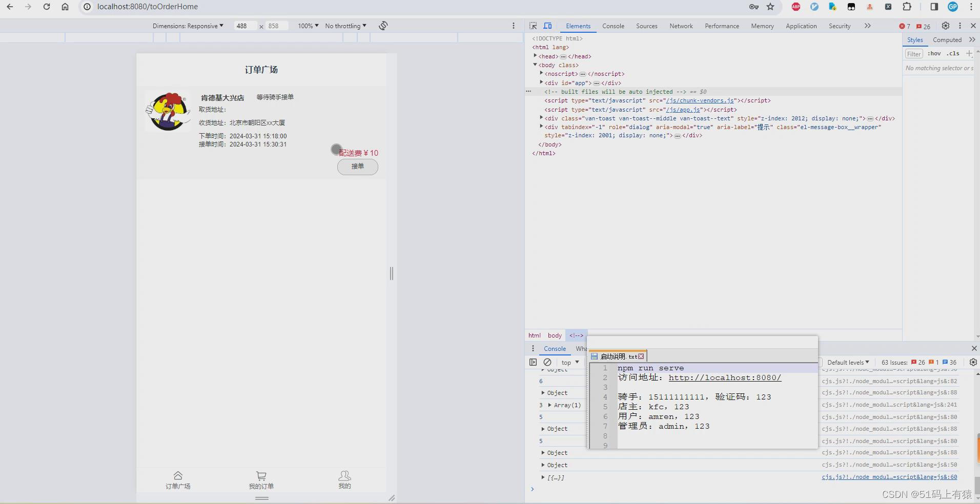Bookmark this page with the star icon
The image size is (980, 504).
click(770, 7)
